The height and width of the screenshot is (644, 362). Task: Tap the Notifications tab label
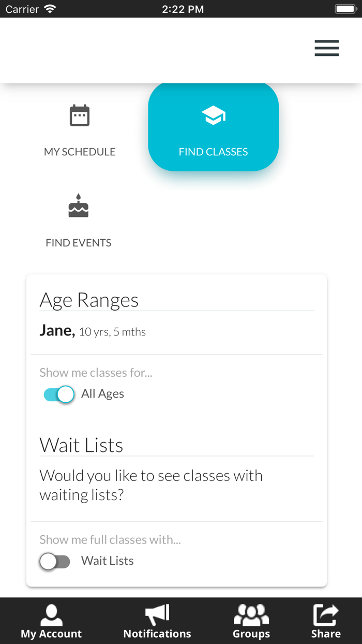157,634
